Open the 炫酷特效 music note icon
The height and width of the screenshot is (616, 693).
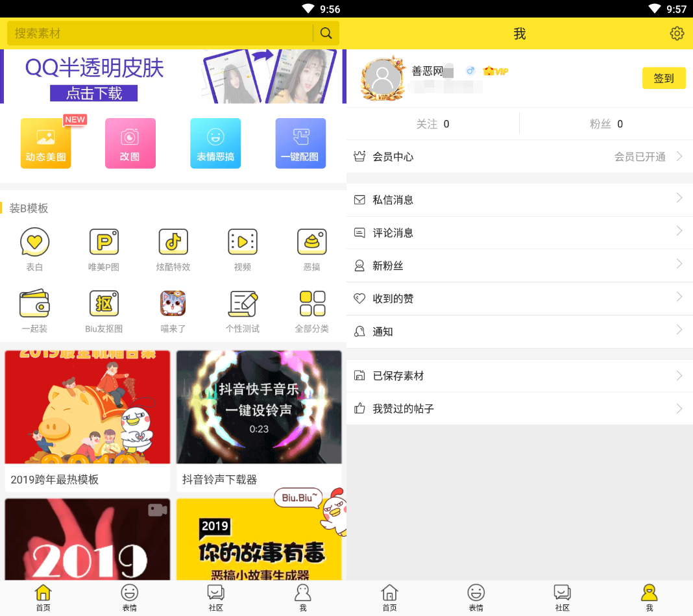(173, 242)
